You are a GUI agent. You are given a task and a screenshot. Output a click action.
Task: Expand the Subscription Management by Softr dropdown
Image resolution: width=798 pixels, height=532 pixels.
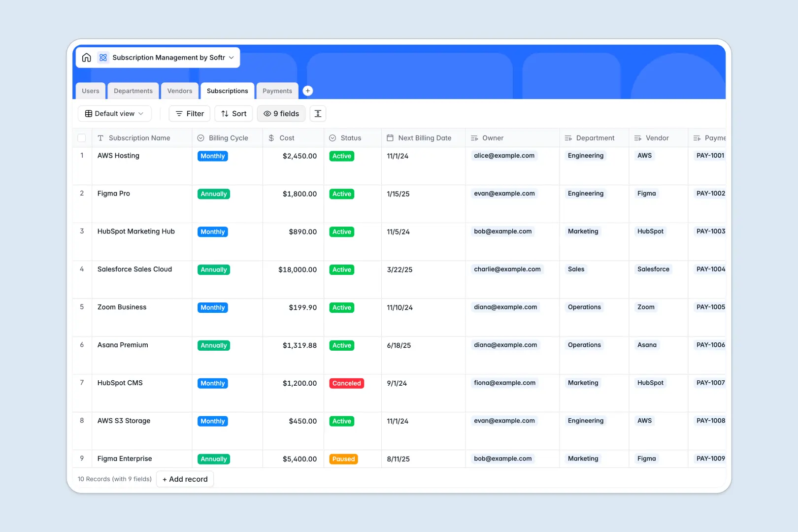pyautogui.click(x=232, y=57)
